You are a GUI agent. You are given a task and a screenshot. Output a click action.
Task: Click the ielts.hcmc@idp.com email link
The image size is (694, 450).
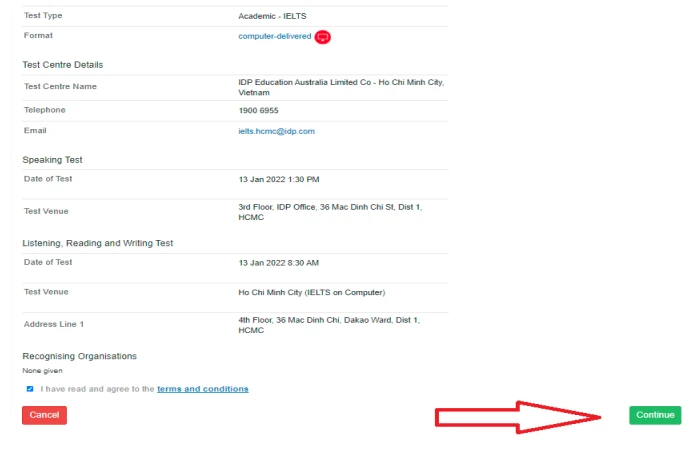tap(276, 131)
